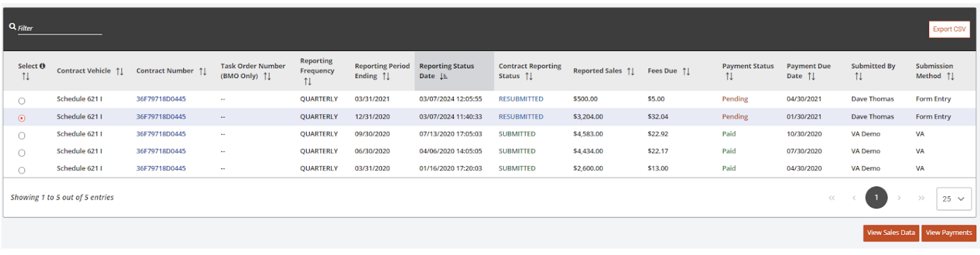This screenshot has height=255, width=980.
Task: Sort by Contract Reporting Status arrows
Action: (x=528, y=76)
